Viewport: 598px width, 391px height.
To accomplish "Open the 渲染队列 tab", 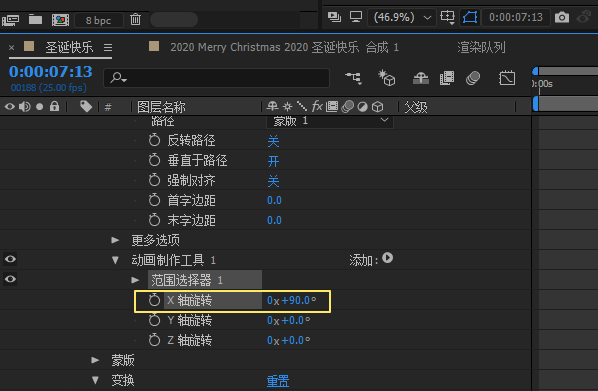I will 481,47.
